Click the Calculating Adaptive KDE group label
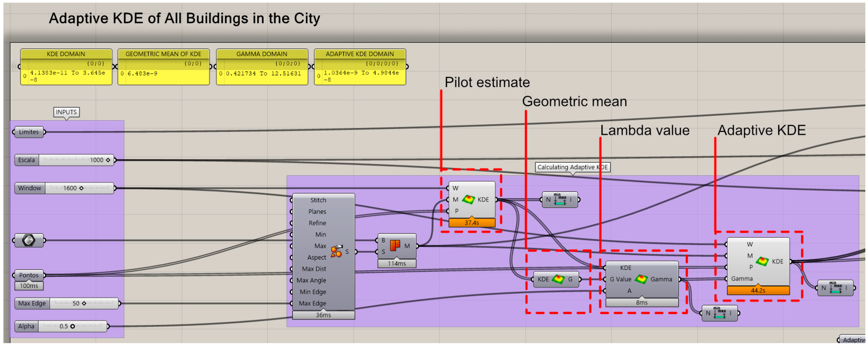 pyautogui.click(x=572, y=167)
